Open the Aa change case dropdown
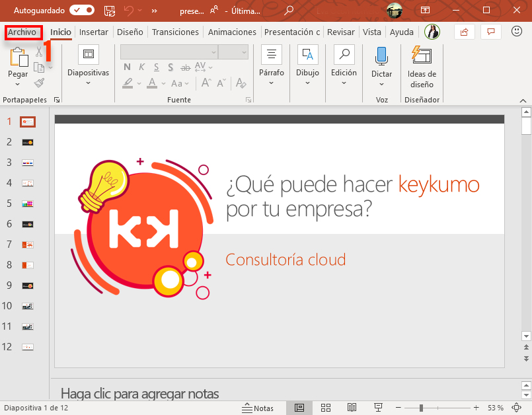 point(180,83)
